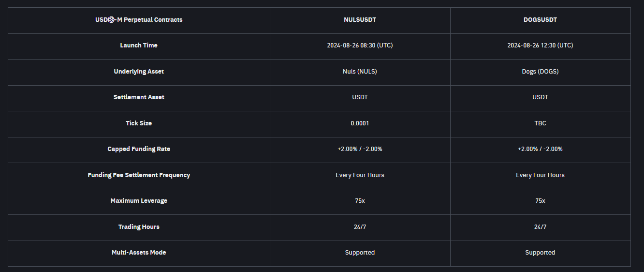Click Funding Fee Settlement Frequency label

(139, 175)
